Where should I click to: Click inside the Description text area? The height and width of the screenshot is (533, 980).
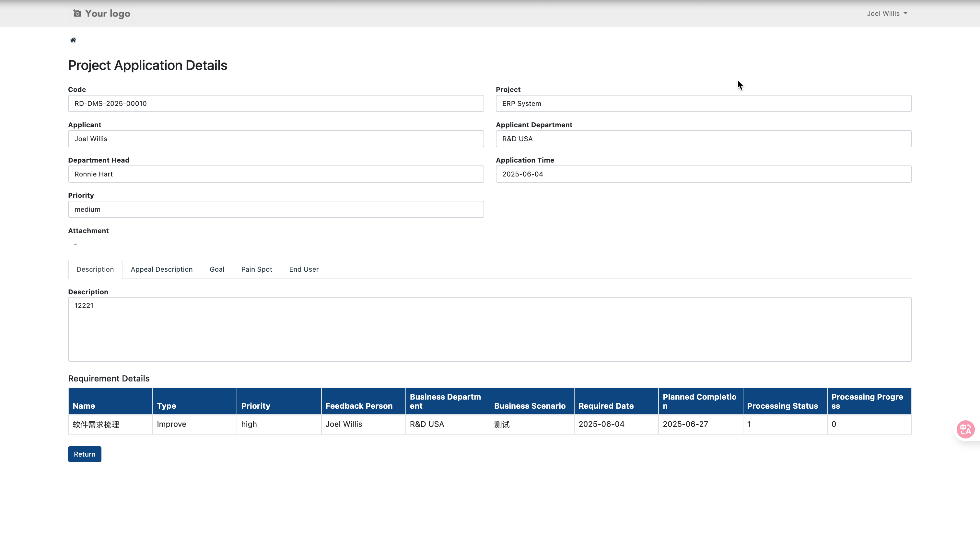[490, 329]
